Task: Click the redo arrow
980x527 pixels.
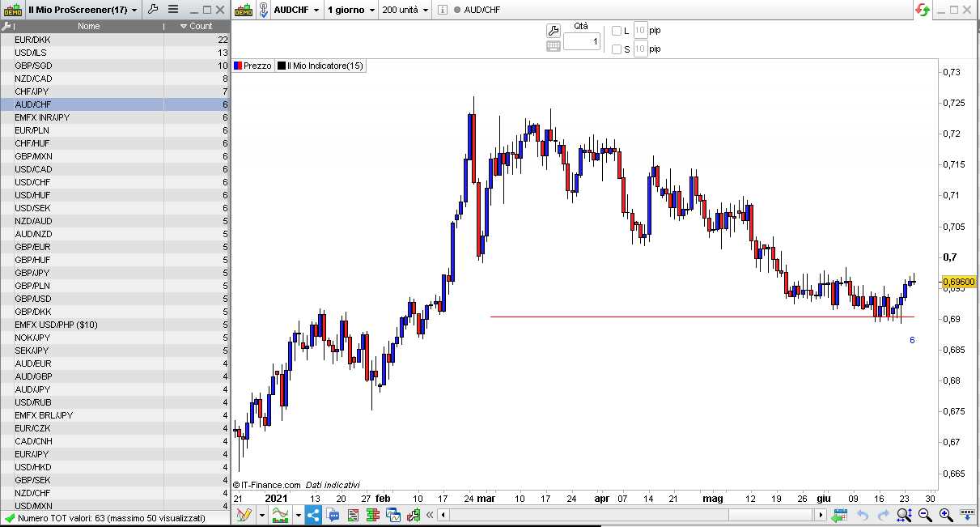Action: (x=883, y=515)
